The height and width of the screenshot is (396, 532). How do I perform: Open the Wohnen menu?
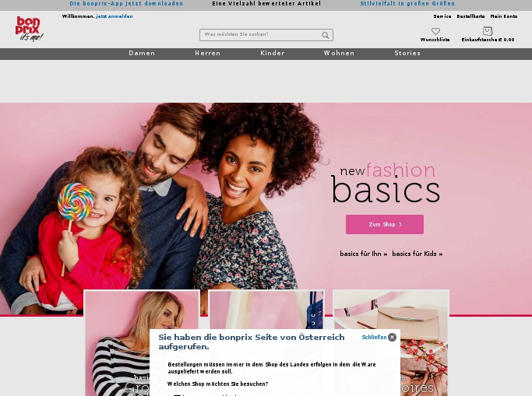339,54
